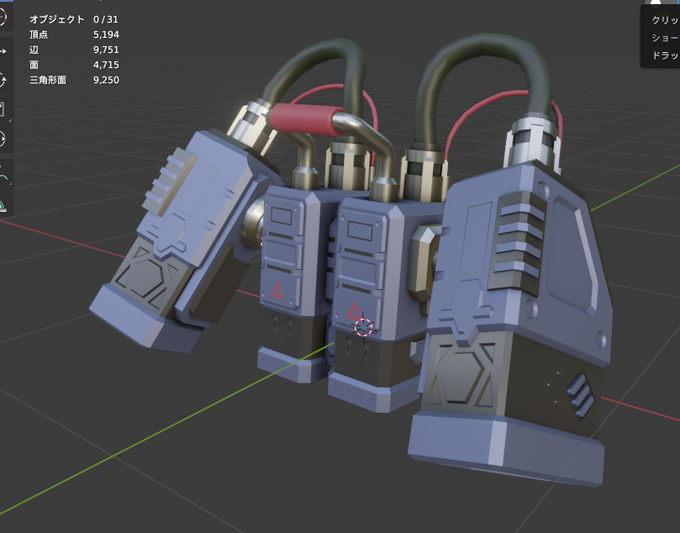Click the 0 / 31 object count value
Screen dimensions: 680x533
[x=105, y=20]
